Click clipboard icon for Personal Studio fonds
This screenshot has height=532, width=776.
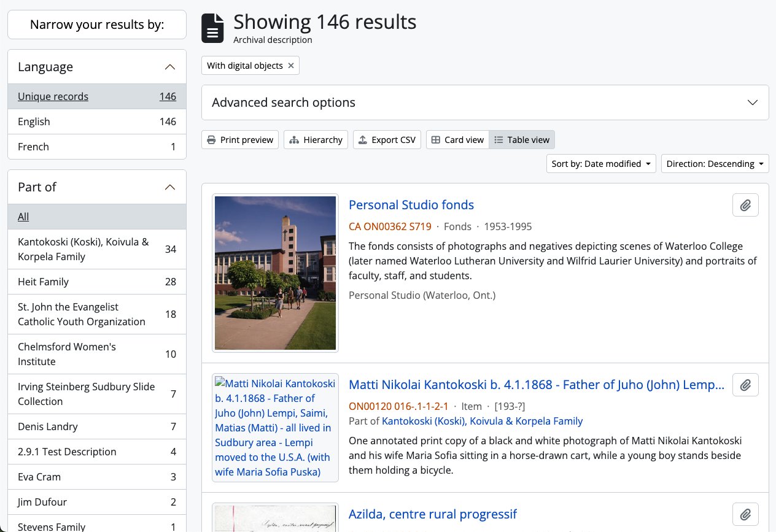coord(745,206)
